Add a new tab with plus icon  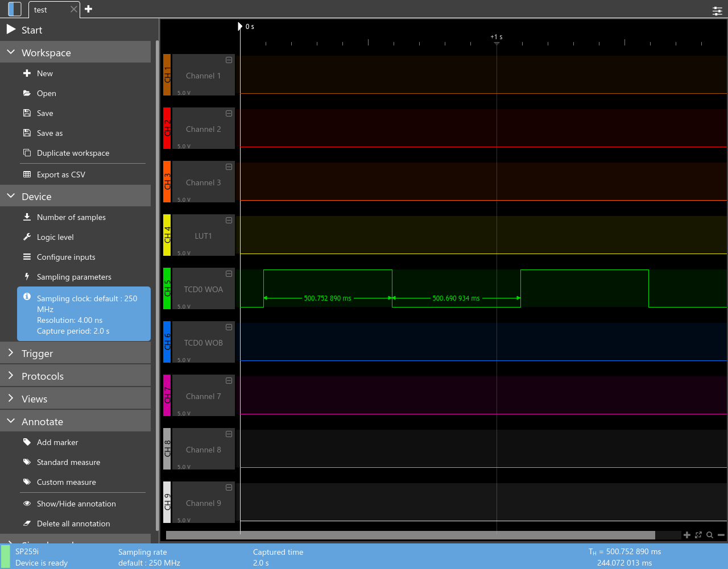pyautogui.click(x=88, y=9)
